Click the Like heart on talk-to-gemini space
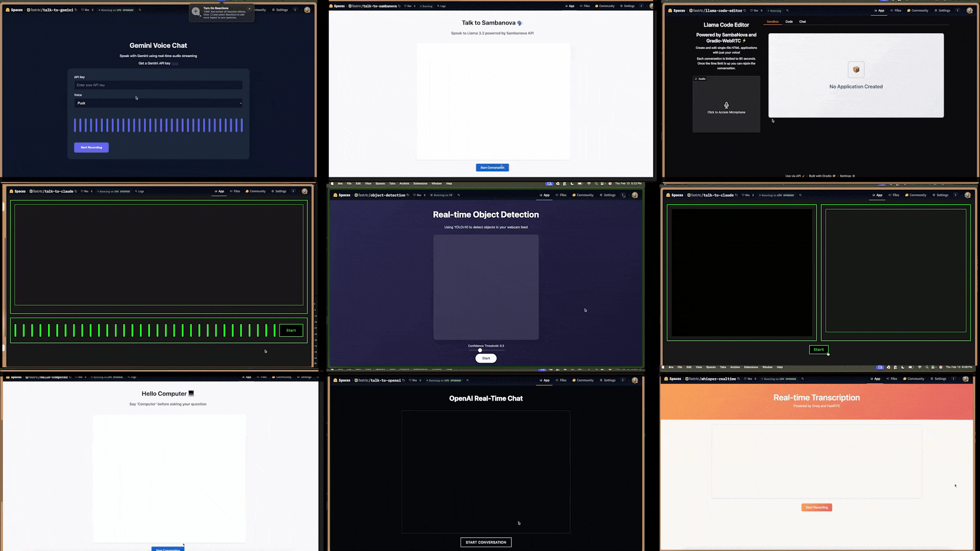This screenshot has width=980, height=551. click(x=83, y=10)
